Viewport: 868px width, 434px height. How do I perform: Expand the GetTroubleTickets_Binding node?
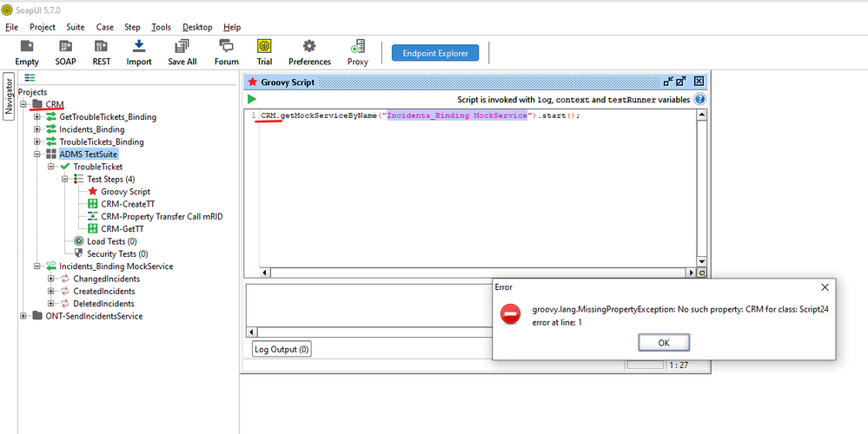point(37,117)
